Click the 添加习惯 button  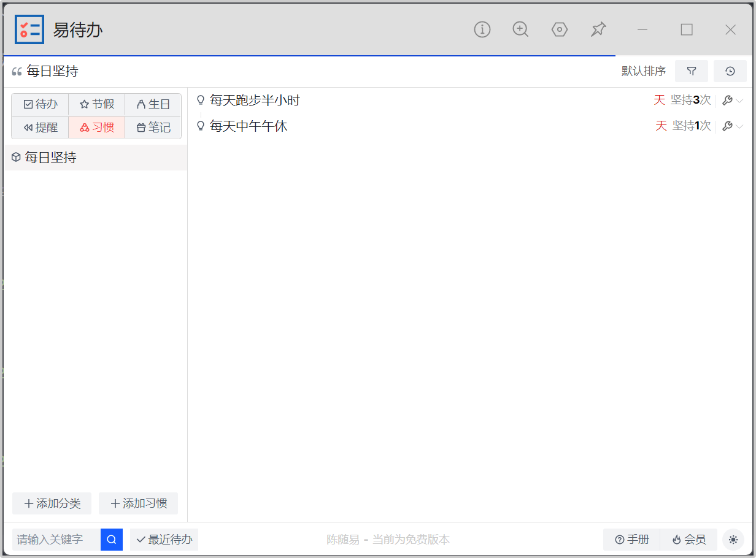click(139, 503)
